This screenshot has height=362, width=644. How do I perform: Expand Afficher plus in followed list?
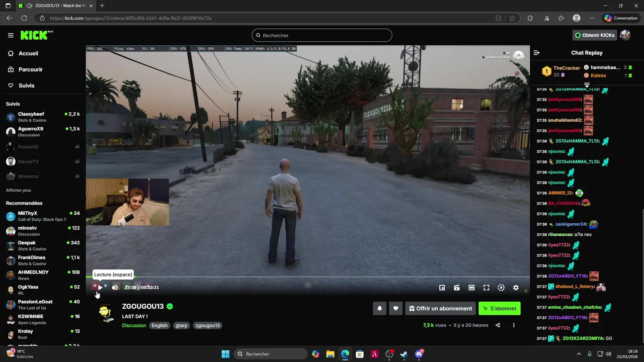(19, 191)
